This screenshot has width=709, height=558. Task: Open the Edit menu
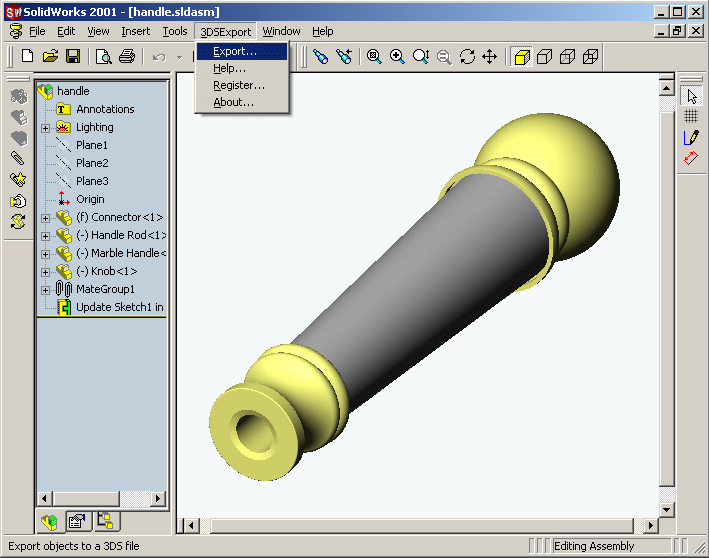click(x=66, y=31)
